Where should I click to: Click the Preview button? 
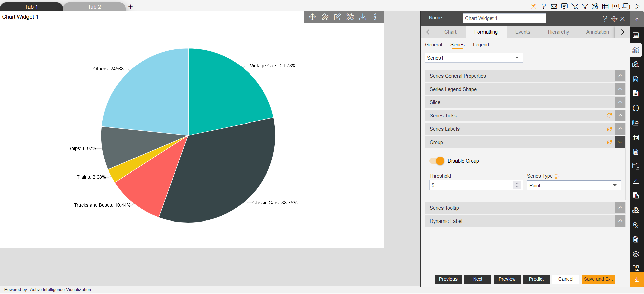point(507,279)
